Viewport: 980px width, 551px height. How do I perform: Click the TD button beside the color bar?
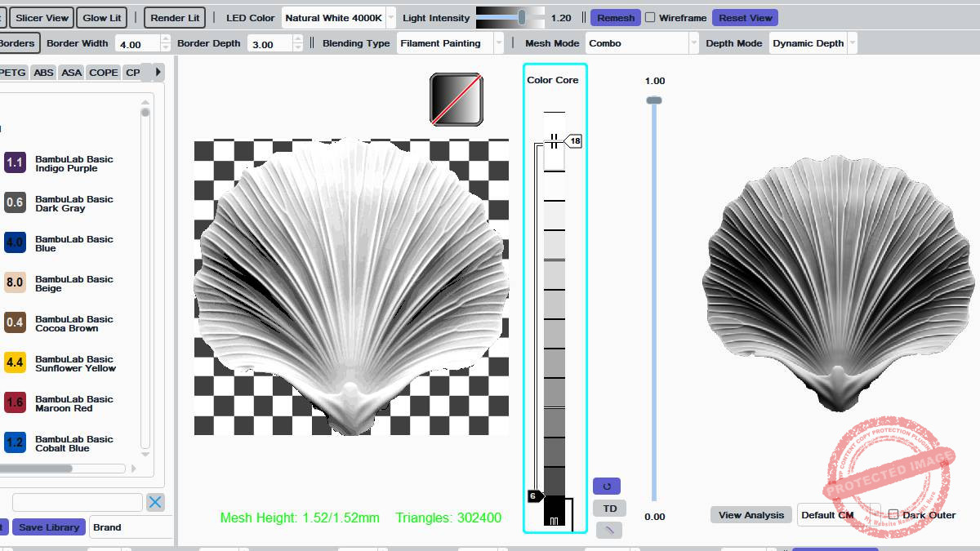(x=609, y=509)
